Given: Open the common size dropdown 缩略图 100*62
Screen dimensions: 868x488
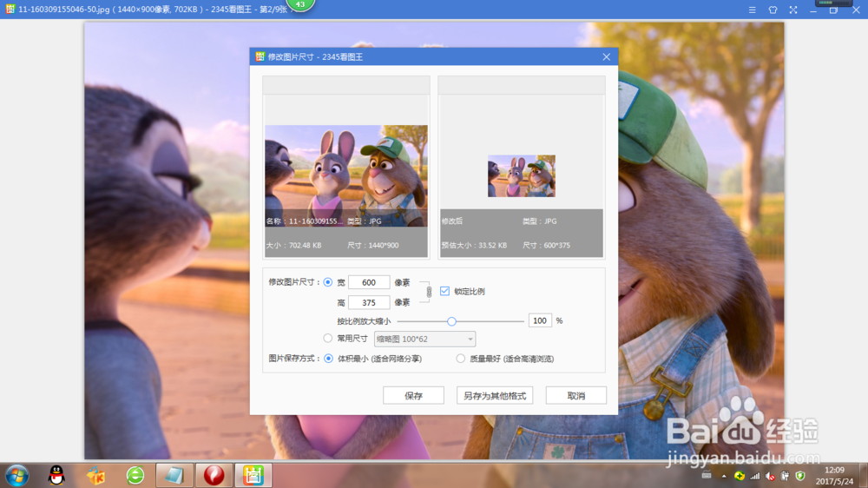Looking at the screenshot, I should click(424, 339).
